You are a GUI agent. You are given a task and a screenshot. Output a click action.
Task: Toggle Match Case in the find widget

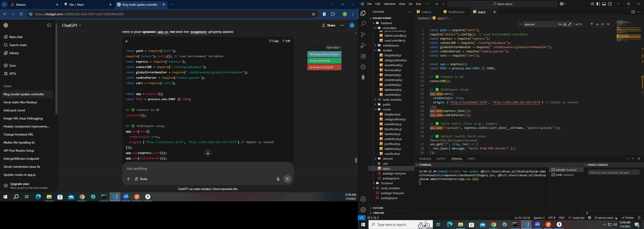560,24
